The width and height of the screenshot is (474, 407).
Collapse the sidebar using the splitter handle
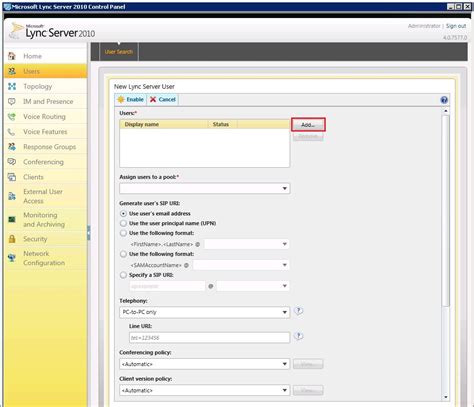coord(89,233)
